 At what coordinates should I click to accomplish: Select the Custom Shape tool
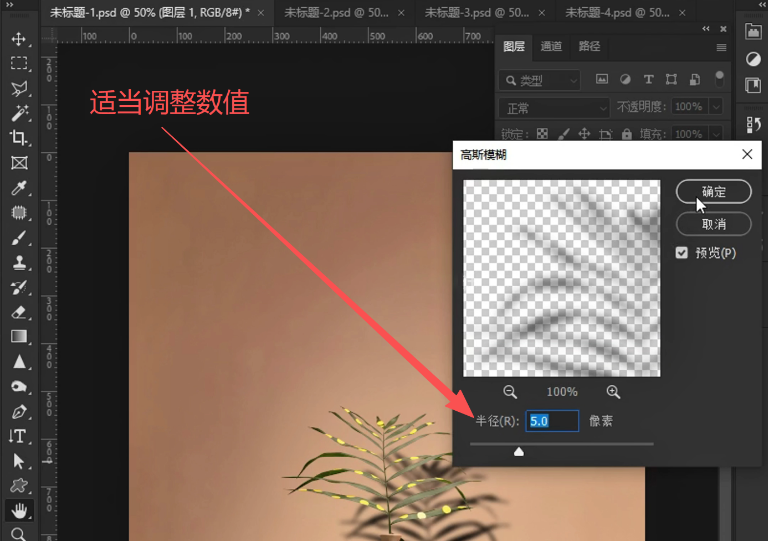pos(19,485)
